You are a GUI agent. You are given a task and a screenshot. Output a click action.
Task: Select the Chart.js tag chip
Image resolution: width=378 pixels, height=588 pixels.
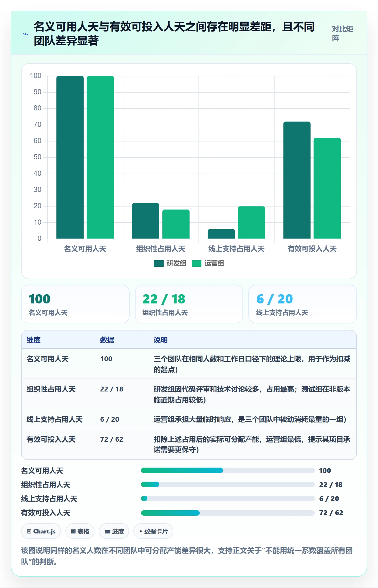(41, 531)
